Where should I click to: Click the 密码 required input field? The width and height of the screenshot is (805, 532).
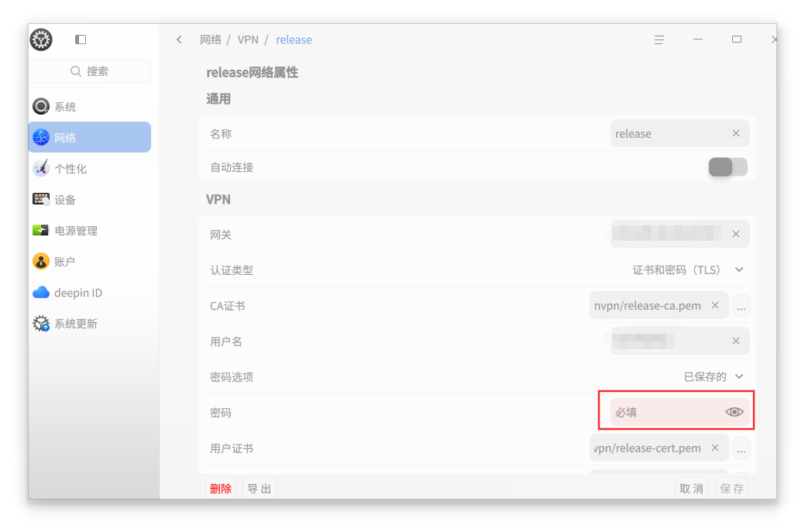[679, 412]
